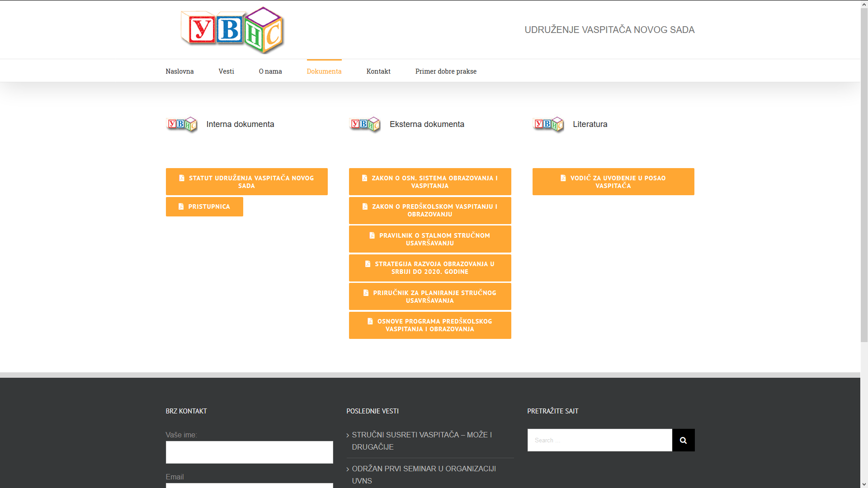This screenshot has height=488, width=868.
Task: Click the chevron before Održan prvi seminar news
Action: tap(348, 469)
